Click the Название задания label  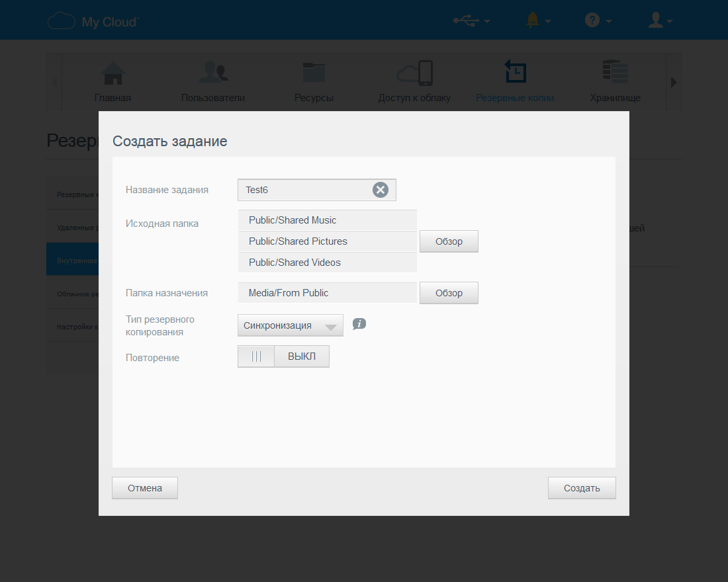point(167,190)
